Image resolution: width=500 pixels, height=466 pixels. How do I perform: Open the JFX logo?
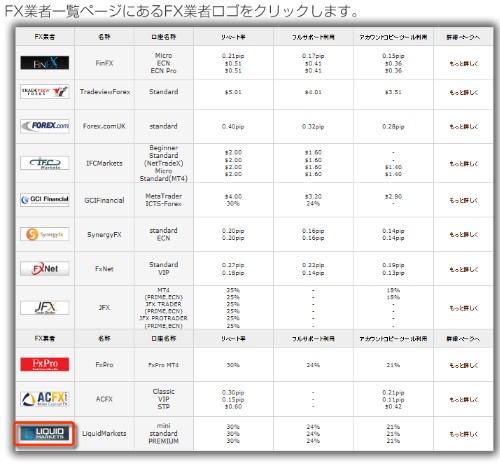[45, 308]
